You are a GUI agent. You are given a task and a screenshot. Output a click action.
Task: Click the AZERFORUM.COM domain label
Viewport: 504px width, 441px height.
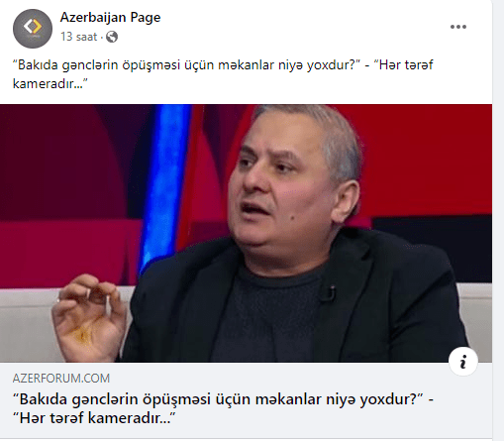[x=61, y=378]
